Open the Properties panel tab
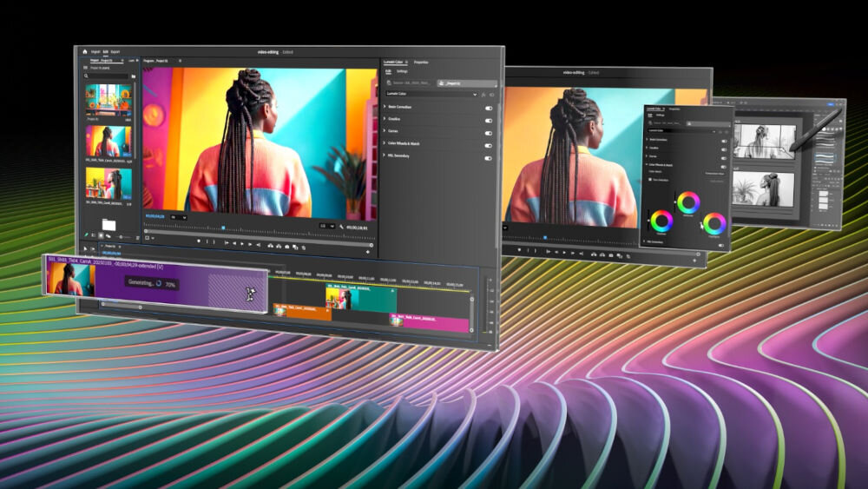The width and height of the screenshot is (868, 489). [x=421, y=63]
